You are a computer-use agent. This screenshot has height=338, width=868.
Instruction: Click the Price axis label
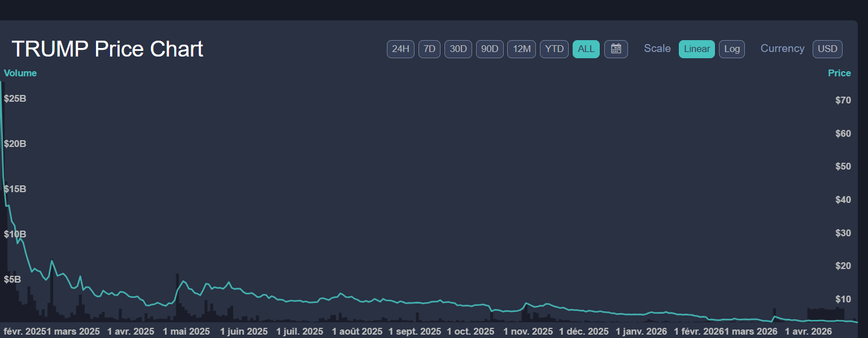[839, 73]
